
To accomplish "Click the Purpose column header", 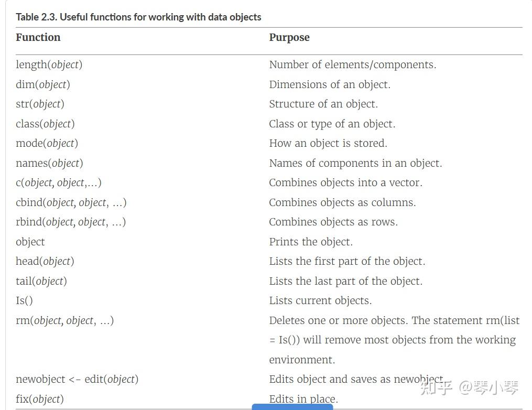I will tap(289, 37).
